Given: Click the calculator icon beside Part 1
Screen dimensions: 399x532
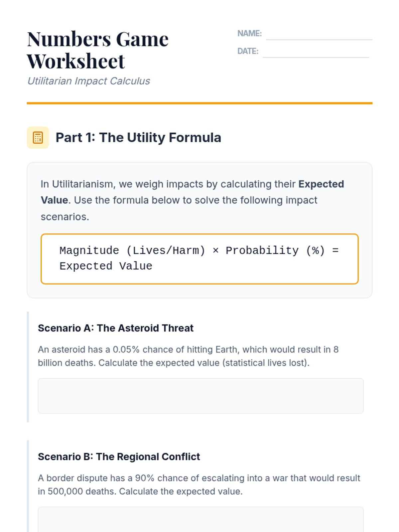Looking at the screenshot, I should coord(38,138).
